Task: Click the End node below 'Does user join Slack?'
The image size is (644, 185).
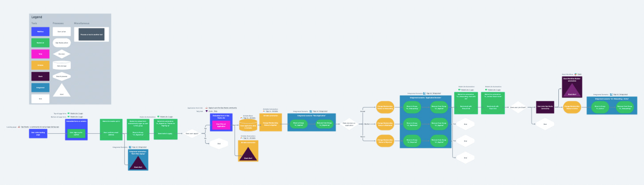Action: 545,124
